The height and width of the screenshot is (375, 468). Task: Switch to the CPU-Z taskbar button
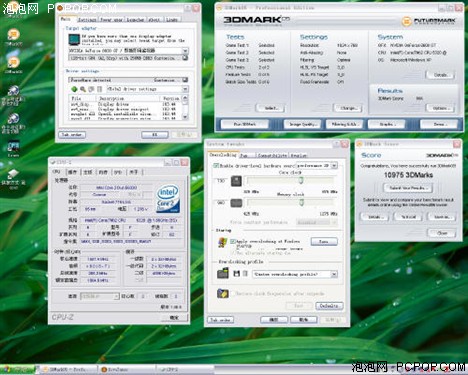tap(184, 369)
